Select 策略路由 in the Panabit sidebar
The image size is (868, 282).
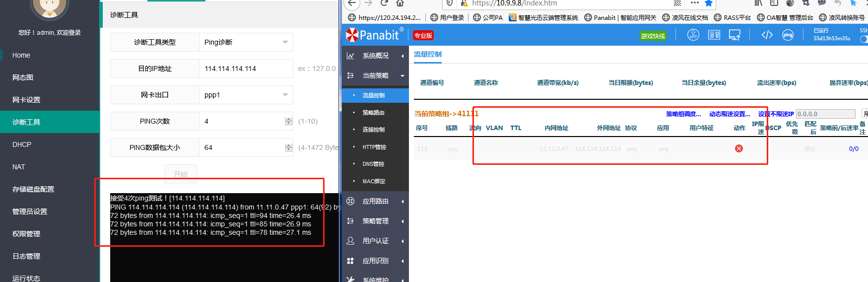pyautogui.click(x=373, y=113)
